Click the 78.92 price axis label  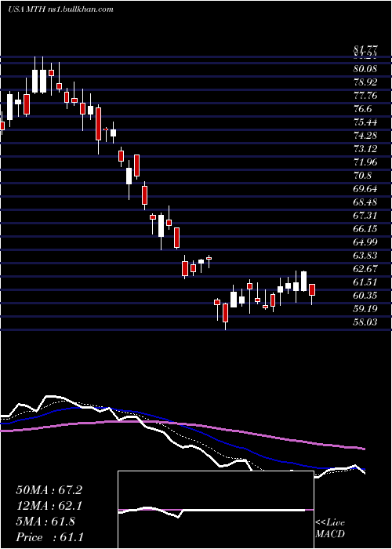tap(365, 82)
